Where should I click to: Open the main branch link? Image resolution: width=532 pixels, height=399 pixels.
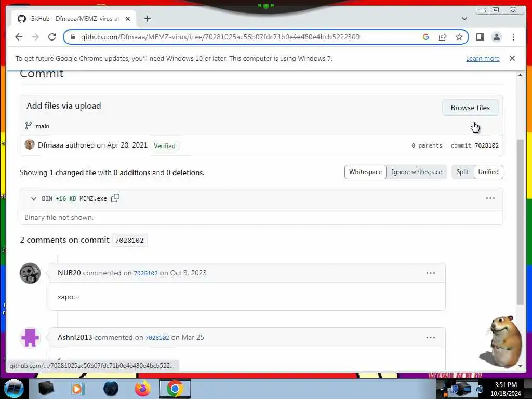[x=43, y=126]
